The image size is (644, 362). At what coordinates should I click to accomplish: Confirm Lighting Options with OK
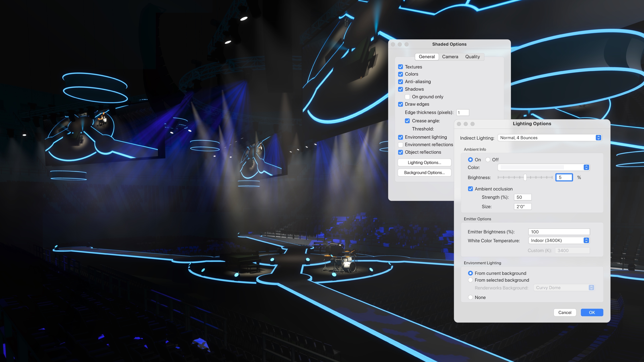592,312
